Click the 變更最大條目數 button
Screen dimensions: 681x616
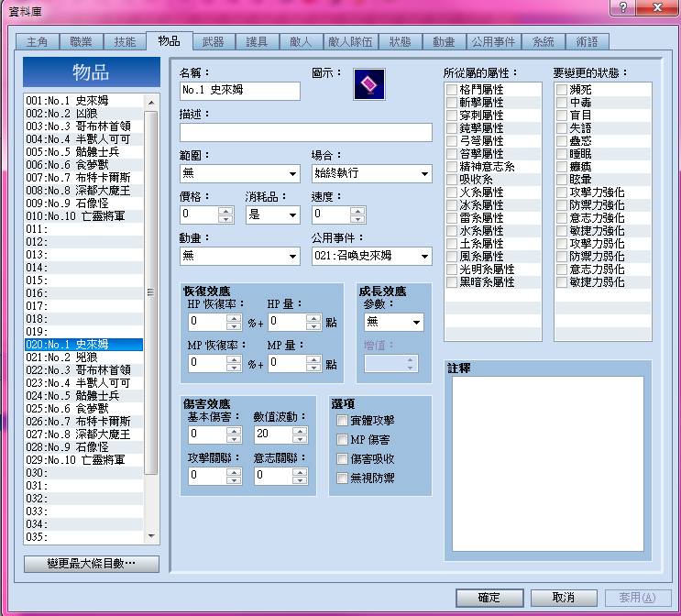92,564
